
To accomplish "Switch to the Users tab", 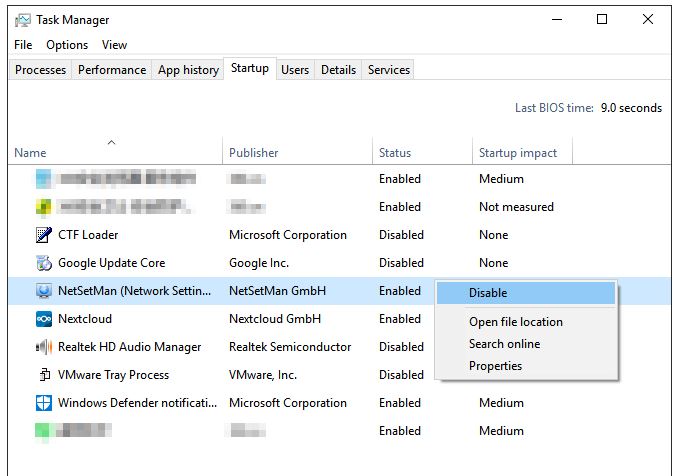I will (295, 70).
